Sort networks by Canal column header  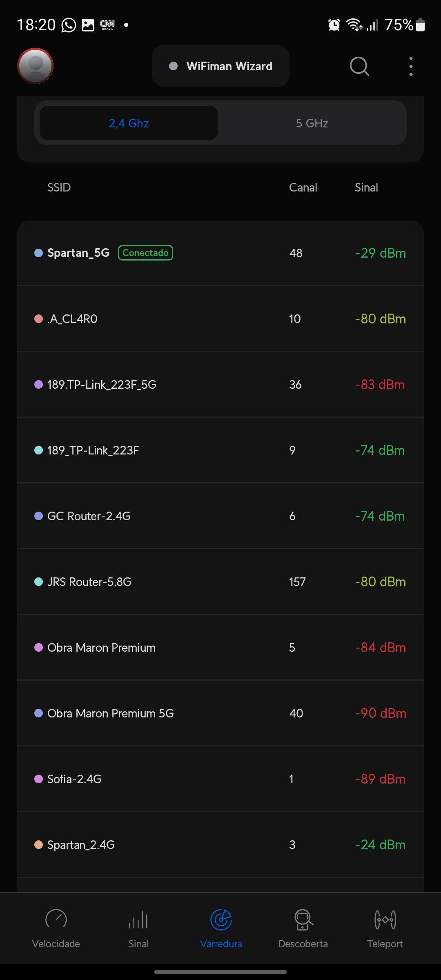[x=303, y=187]
